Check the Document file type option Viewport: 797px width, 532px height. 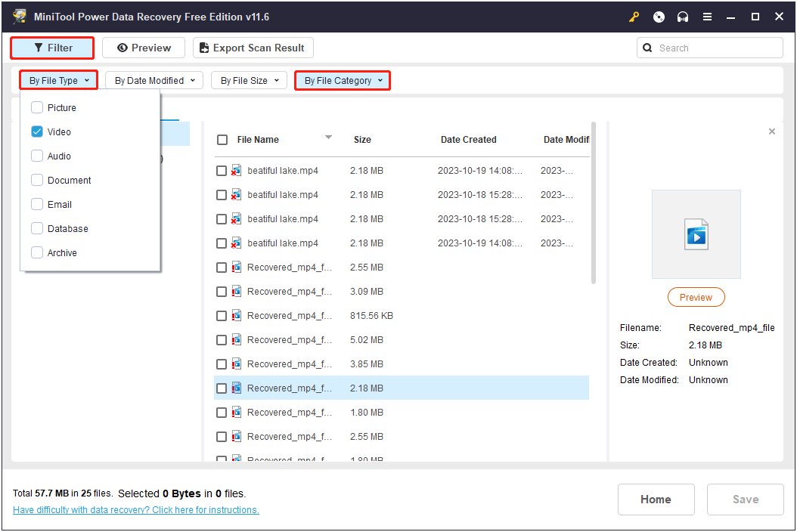(37, 180)
